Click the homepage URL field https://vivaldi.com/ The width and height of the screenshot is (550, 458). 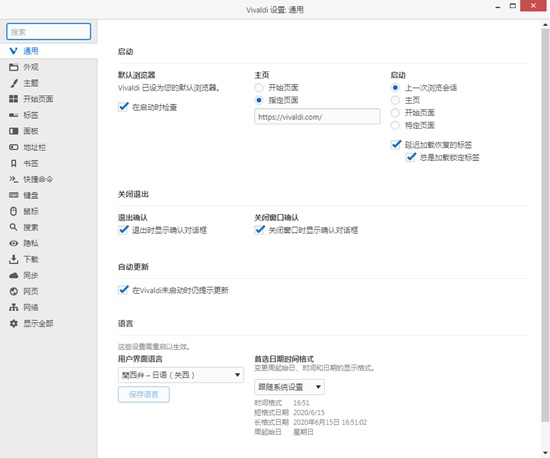click(317, 117)
